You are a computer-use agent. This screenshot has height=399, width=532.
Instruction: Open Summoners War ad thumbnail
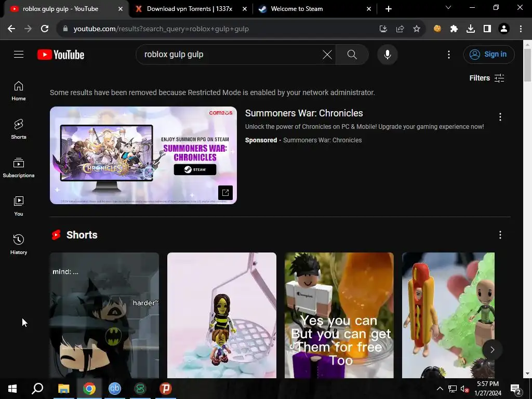[x=143, y=155]
